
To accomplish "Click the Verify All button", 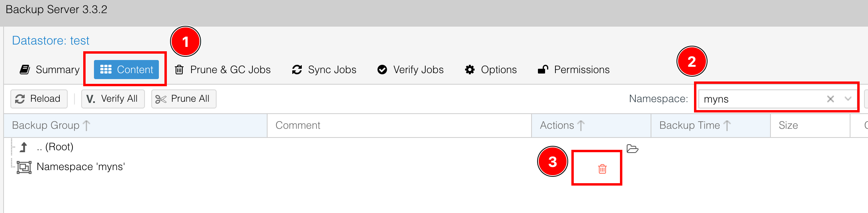I will click(113, 99).
